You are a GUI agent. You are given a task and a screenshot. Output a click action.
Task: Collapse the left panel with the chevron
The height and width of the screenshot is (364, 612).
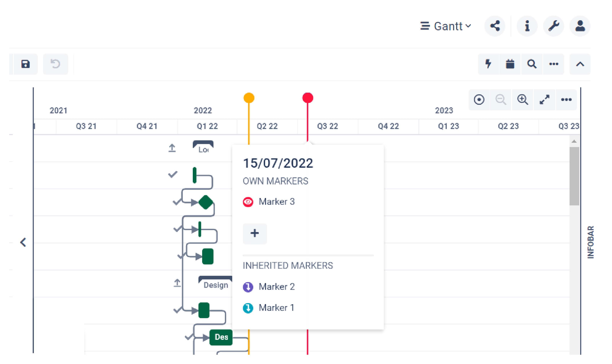23,243
